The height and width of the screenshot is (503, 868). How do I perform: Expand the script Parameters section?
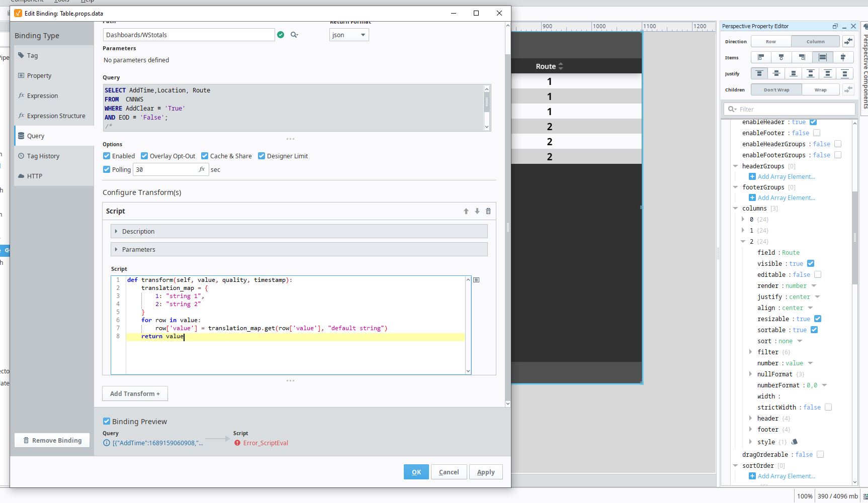[299, 249]
